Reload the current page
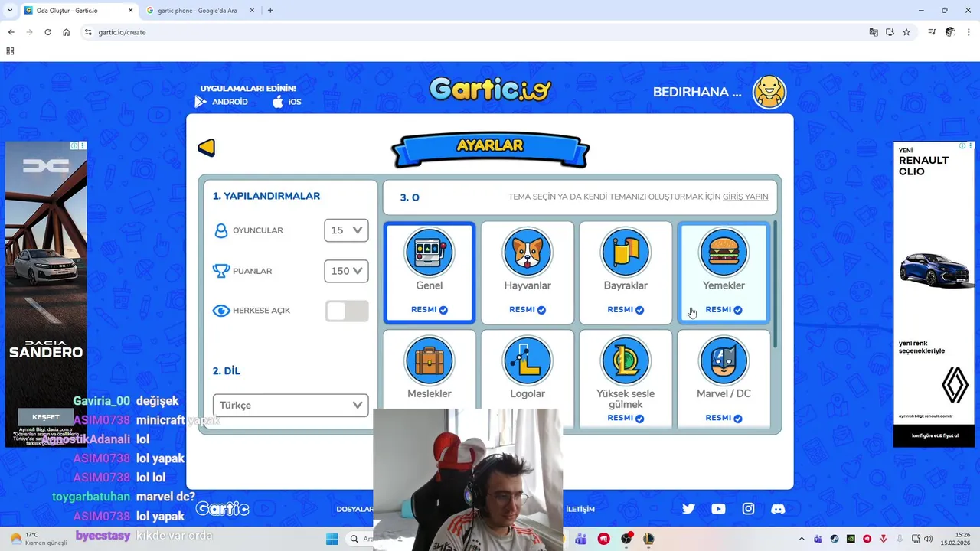 47,32
